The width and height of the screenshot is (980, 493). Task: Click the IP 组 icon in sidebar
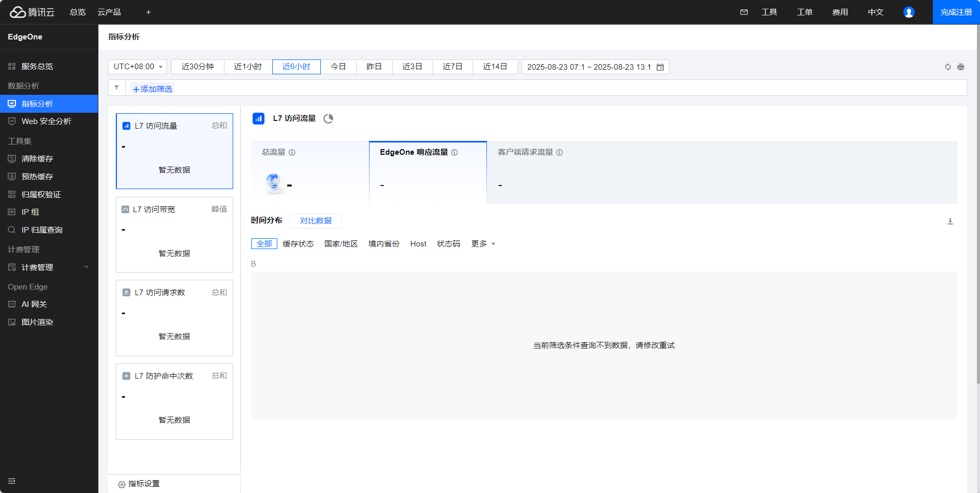(x=12, y=212)
